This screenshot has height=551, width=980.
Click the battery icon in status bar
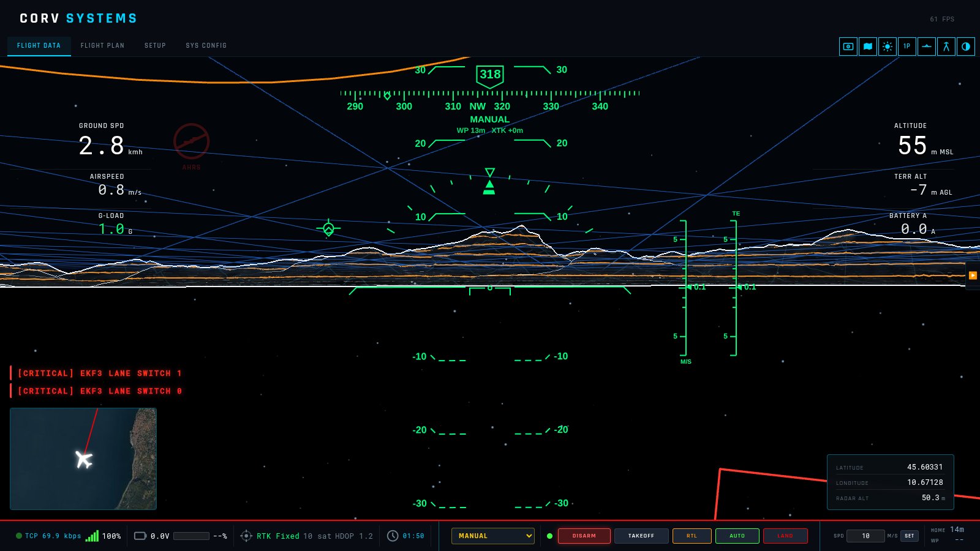click(x=140, y=536)
